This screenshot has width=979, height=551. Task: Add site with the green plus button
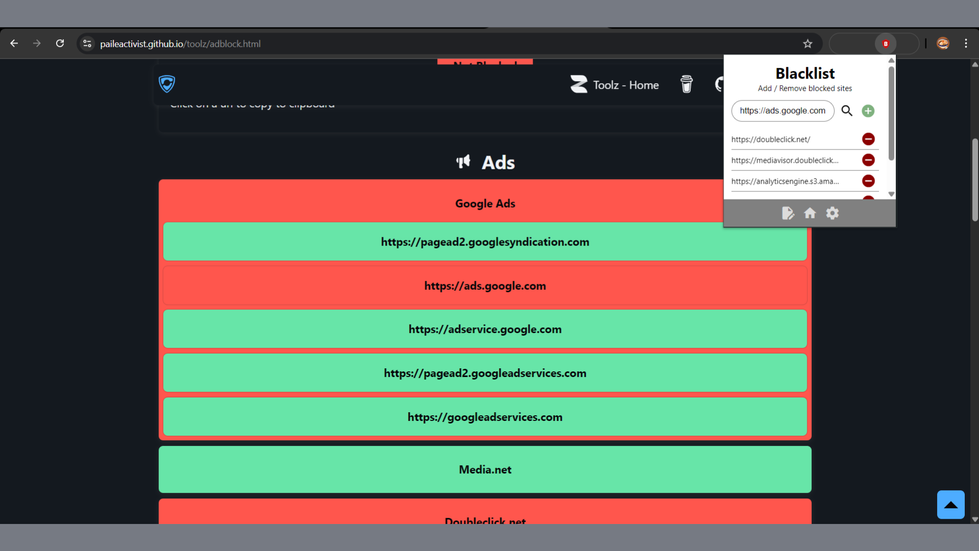click(868, 110)
